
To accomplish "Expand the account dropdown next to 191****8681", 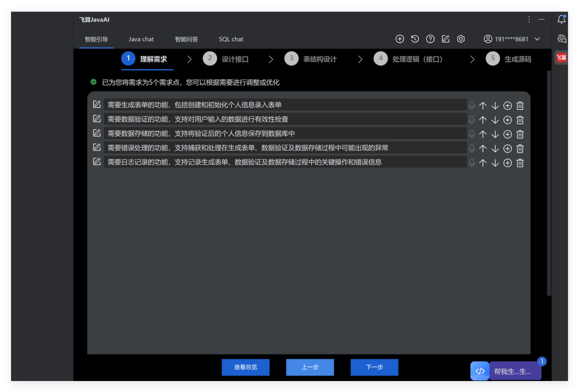I will [537, 39].
